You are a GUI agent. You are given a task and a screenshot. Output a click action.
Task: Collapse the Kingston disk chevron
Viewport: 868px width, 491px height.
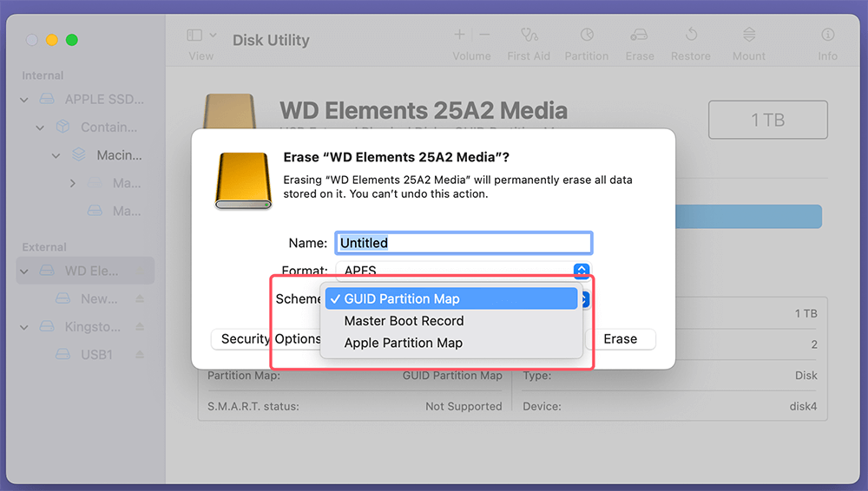[x=23, y=327]
